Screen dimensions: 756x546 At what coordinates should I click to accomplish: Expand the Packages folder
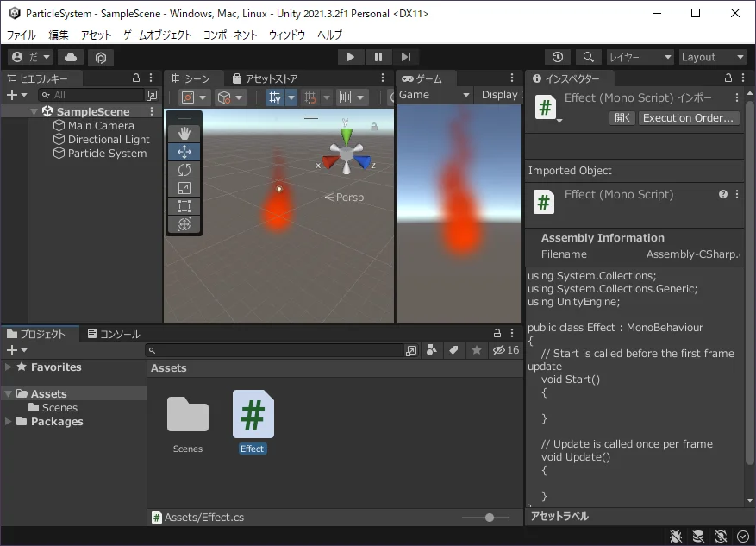tap(9, 422)
